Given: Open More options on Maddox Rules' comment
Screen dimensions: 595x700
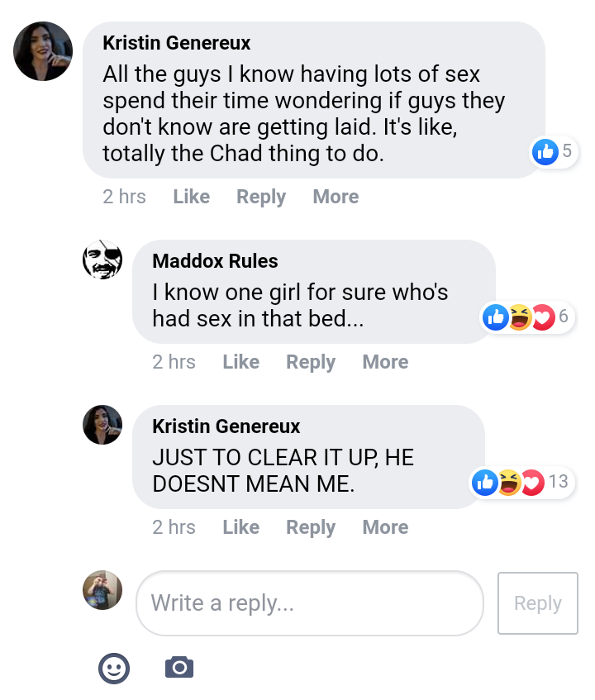Looking at the screenshot, I should click(x=385, y=362).
